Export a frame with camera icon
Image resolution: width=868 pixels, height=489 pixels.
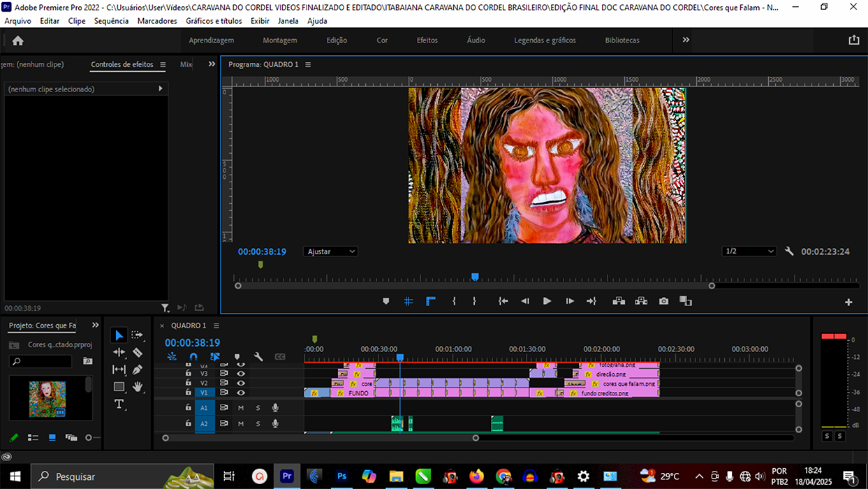coord(663,301)
